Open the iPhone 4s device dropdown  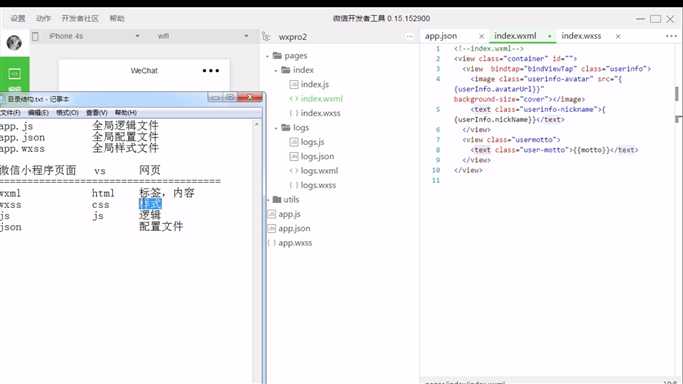coord(94,36)
